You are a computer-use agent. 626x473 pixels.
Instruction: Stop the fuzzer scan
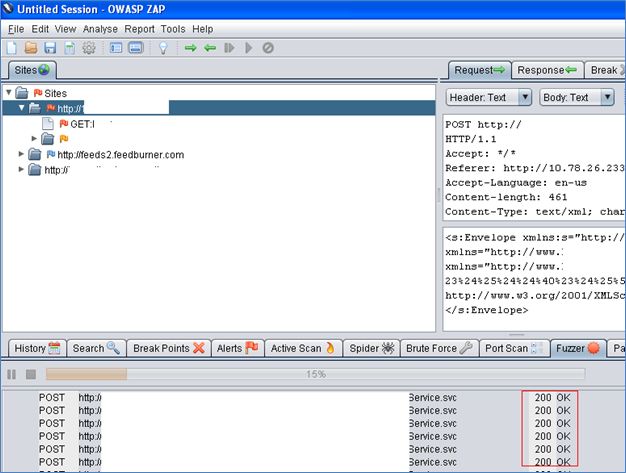(31, 374)
